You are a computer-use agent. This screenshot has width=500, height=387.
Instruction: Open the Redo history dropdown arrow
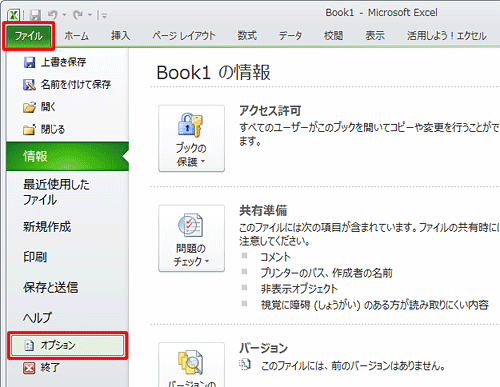coord(90,15)
